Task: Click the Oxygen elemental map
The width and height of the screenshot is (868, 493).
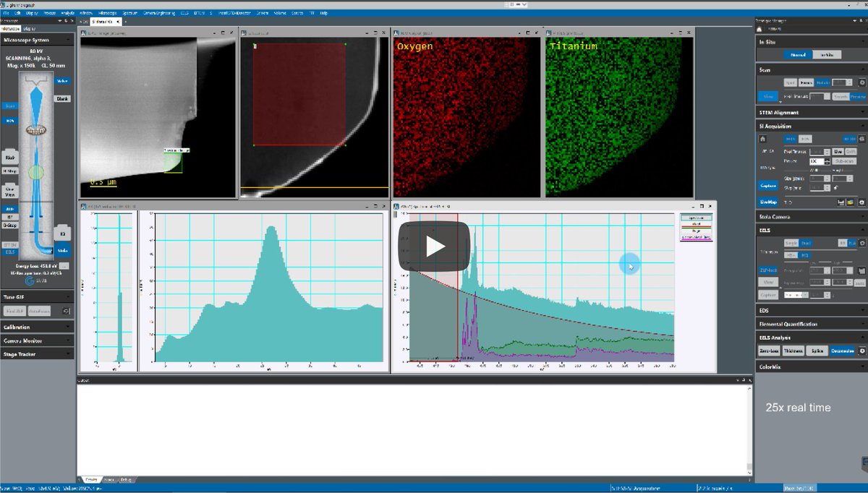Action: (467, 117)
